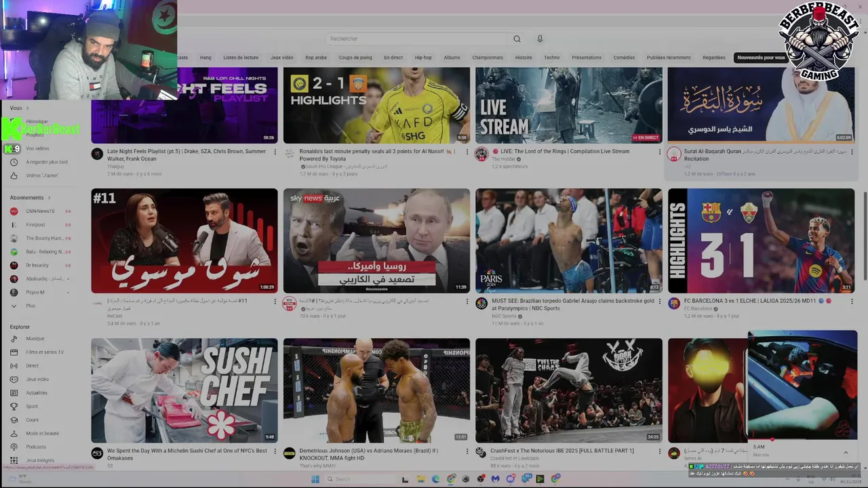Select the Jeux vidéo filter chip

282,58
